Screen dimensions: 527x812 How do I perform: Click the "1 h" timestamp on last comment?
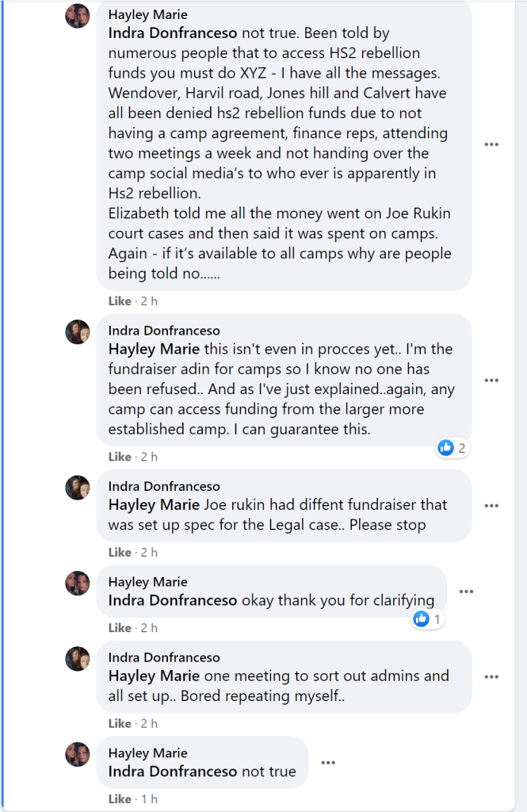pos(148,799)
